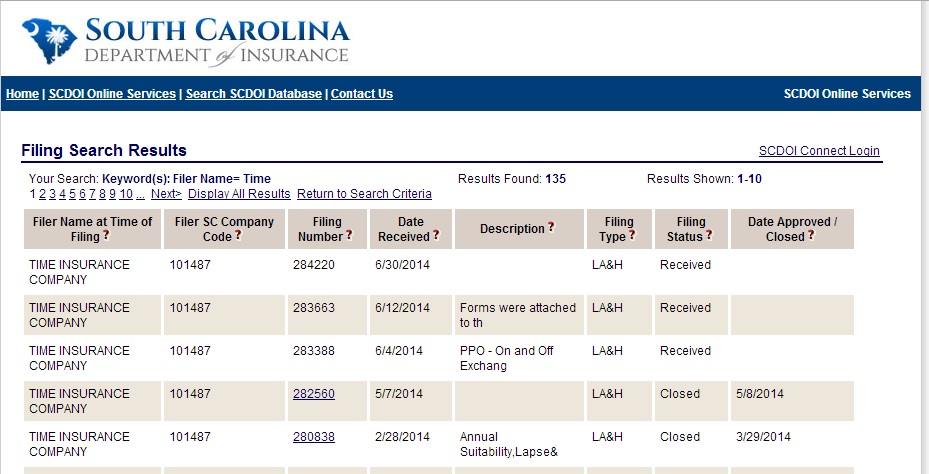Click the Date Received help question mark
This screenshot has width=929, height=474.
tap(436, 235)
